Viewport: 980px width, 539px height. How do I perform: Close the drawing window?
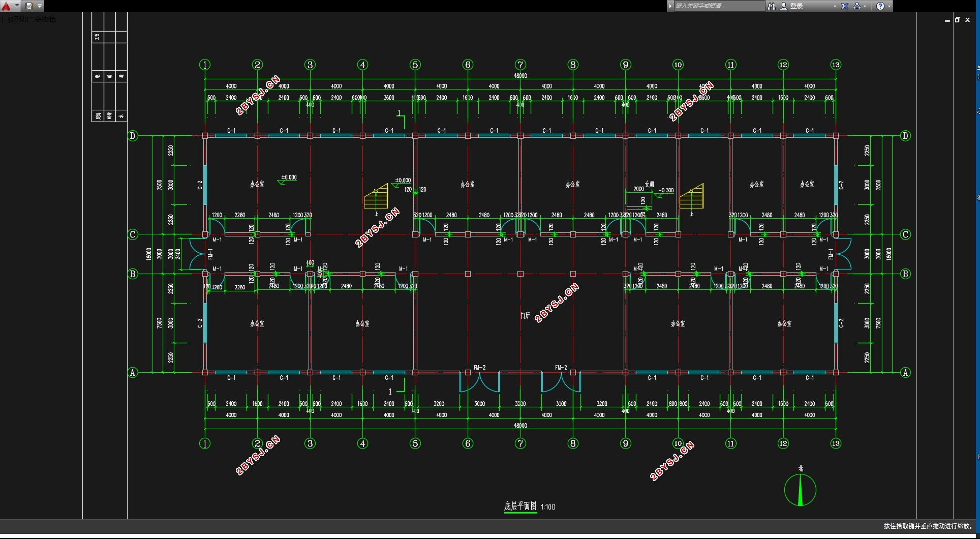967,20
